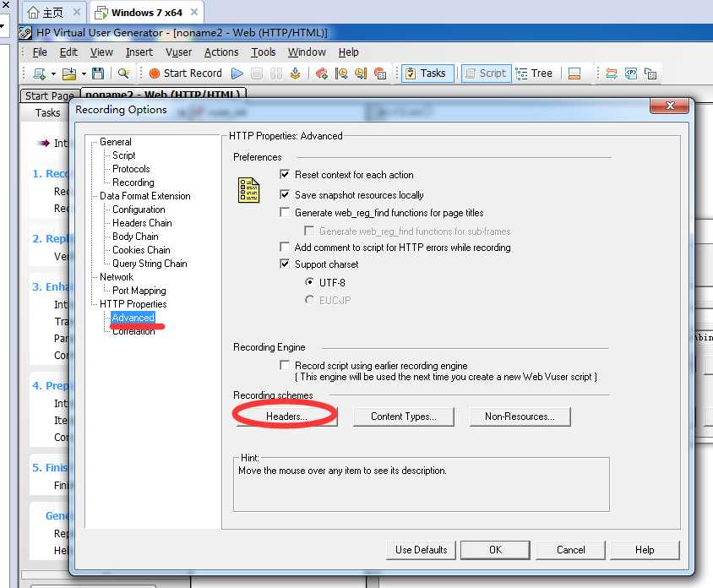Open the Edit menu

coord(68,52)
